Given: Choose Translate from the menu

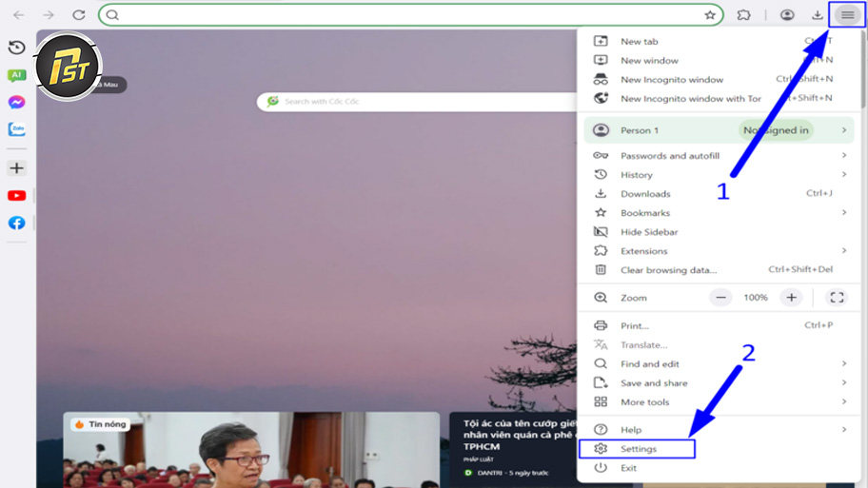Looking at the screenshot, I should coord(719,344).
